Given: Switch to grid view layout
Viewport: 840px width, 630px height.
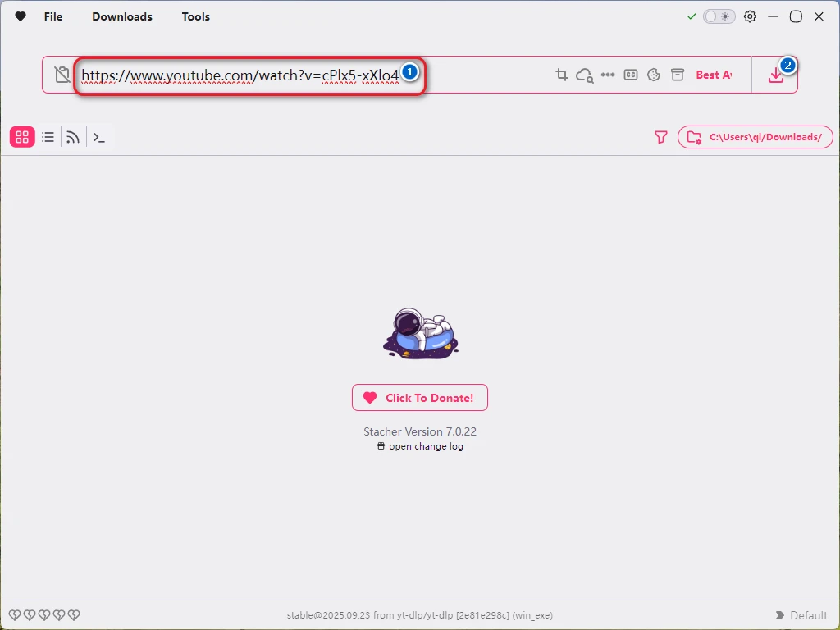Looking at the screenshot, I should pyautogui.click(x=22, y=137).
